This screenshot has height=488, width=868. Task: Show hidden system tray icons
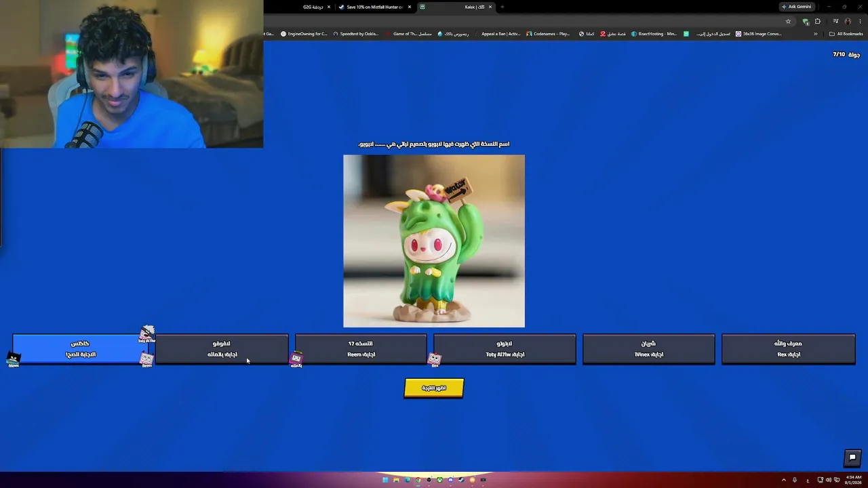click(783, 480)
